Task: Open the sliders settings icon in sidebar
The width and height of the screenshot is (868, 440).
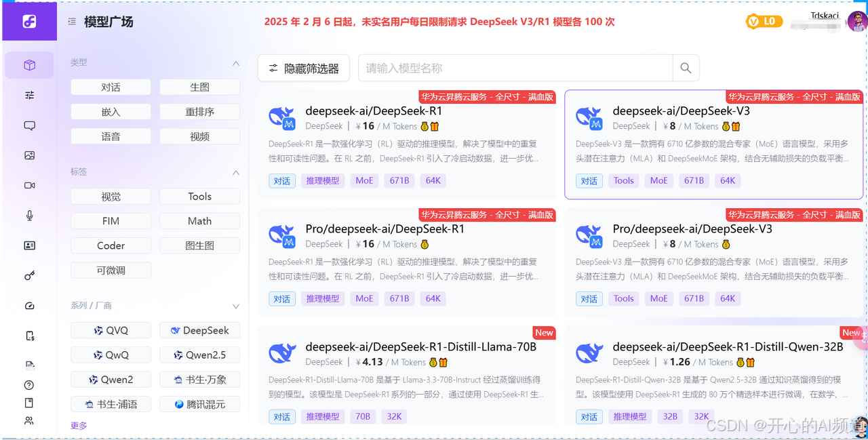Action: coord(29,96)
